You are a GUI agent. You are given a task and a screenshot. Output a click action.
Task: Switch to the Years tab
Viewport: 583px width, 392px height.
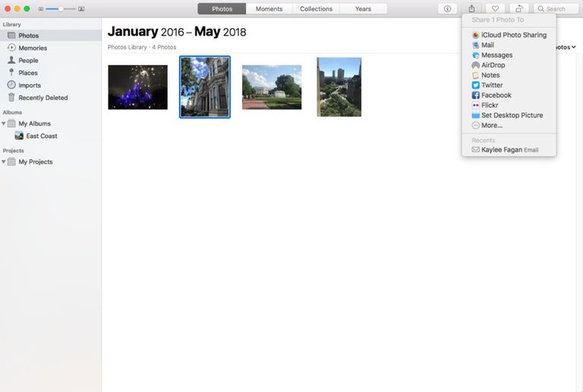point(363,9)
